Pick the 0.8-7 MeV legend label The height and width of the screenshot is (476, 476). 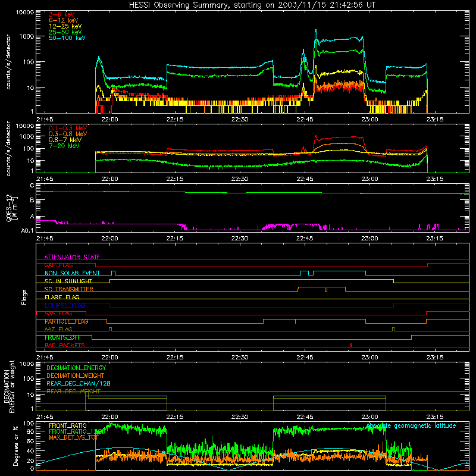coord(65,140)
